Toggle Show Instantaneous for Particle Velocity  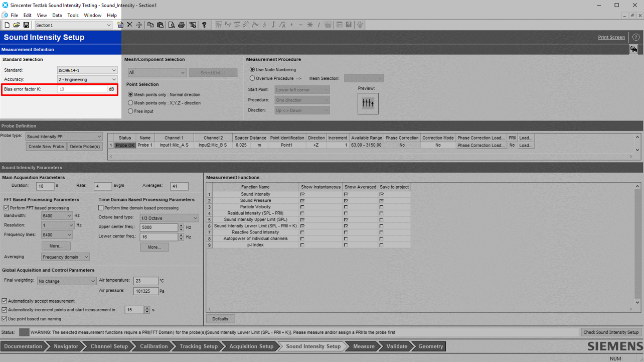click(x=302, y=207)
